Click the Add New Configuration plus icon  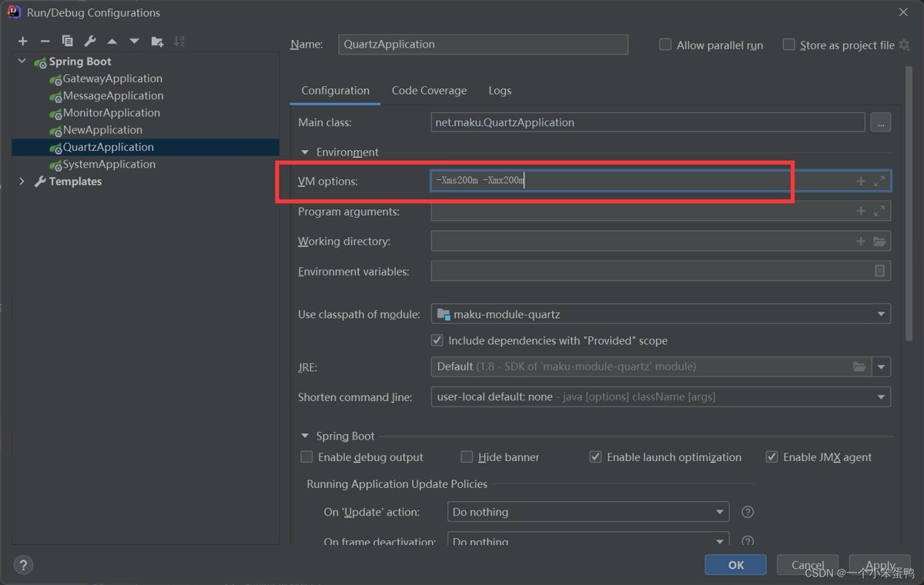click(23, 42)
